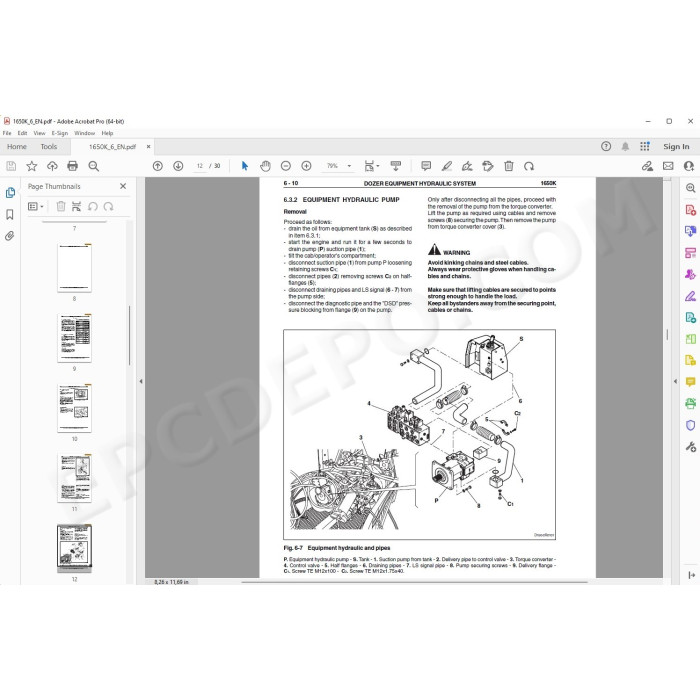Go to previous page arrow
This screenshot has width=700, height=700.
158,166
